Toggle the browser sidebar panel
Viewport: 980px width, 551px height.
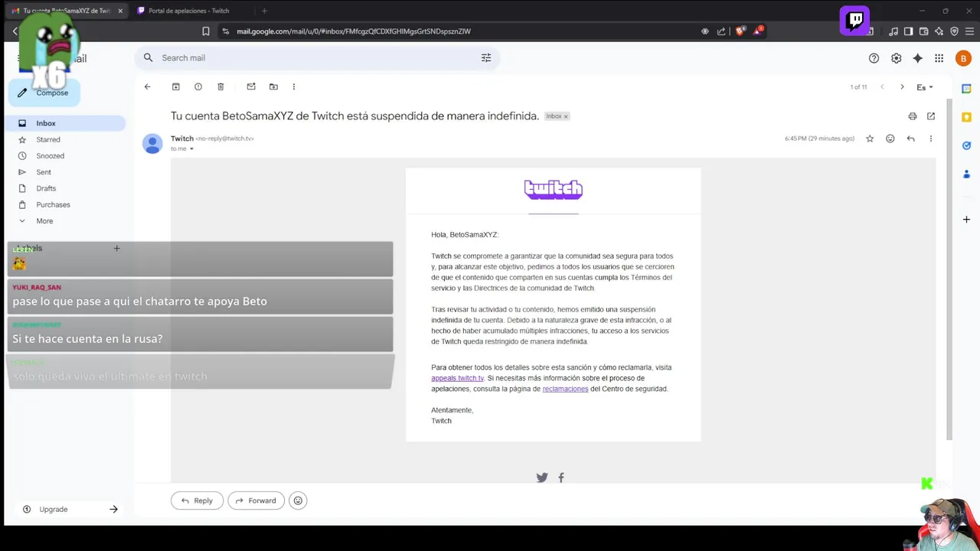click(908, 31)
